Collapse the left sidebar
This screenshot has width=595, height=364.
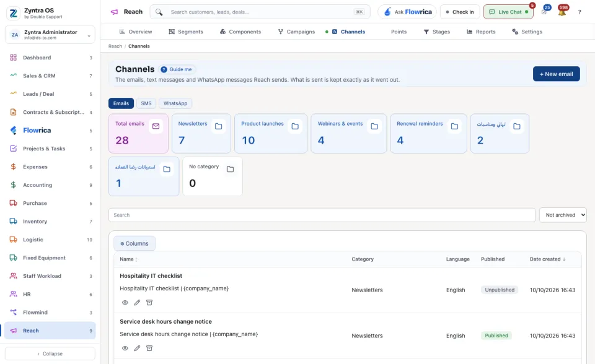coord(50,353)
